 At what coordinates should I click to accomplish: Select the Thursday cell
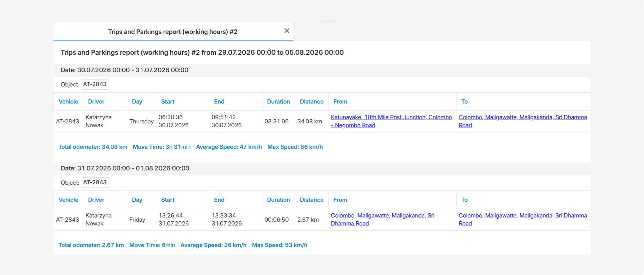[141, 122]
